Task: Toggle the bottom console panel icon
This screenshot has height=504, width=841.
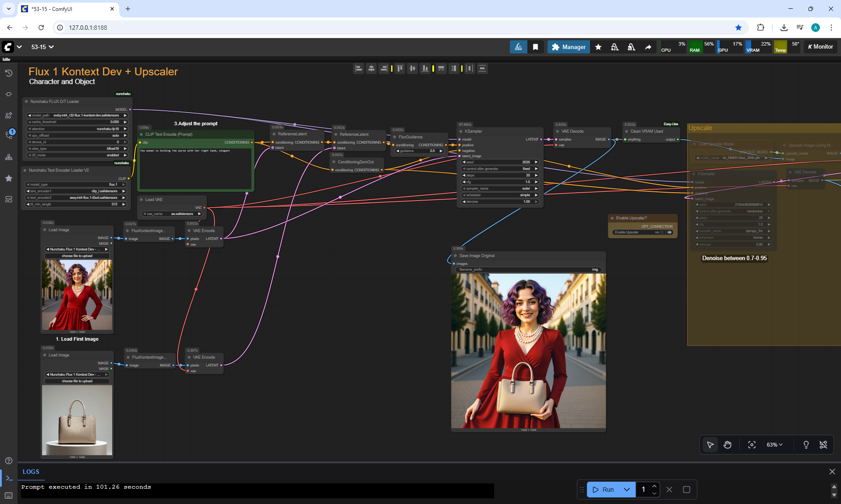Action: coord(9,478)
